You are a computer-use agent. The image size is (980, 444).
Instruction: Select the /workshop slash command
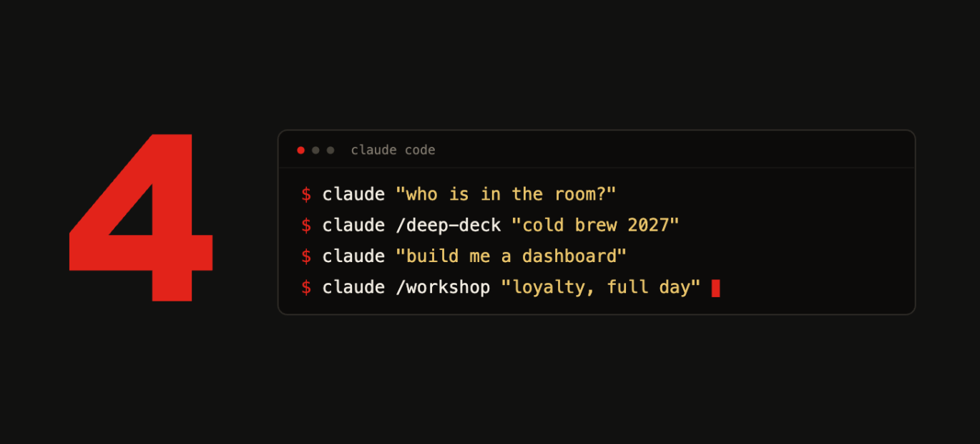[443, 287]
